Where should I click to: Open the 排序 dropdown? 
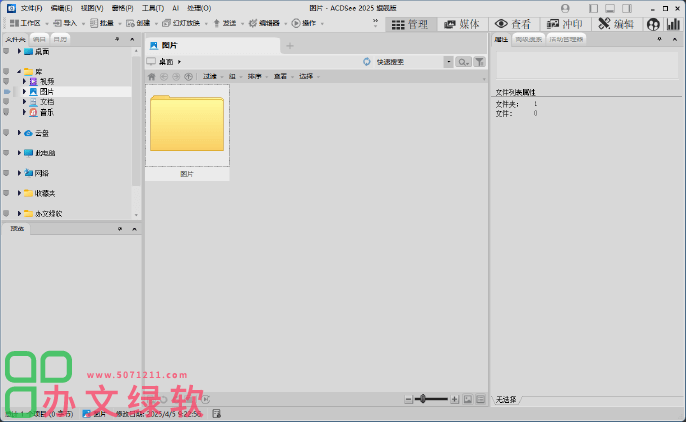tap(257, 77)
